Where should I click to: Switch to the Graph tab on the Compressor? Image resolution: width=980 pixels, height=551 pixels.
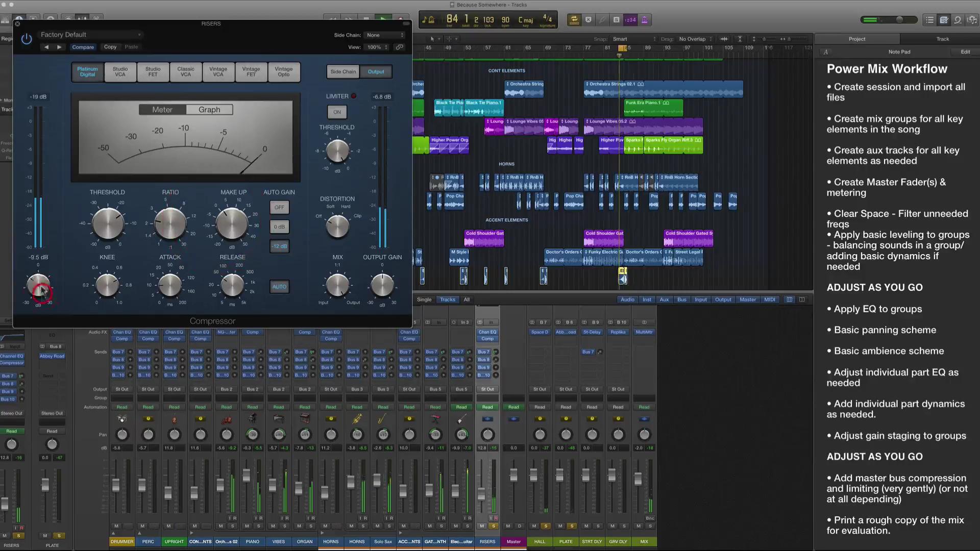pos(209,109)
